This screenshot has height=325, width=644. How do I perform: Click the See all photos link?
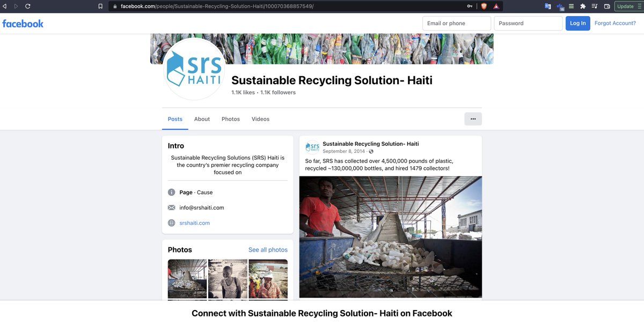pos(268,250)
